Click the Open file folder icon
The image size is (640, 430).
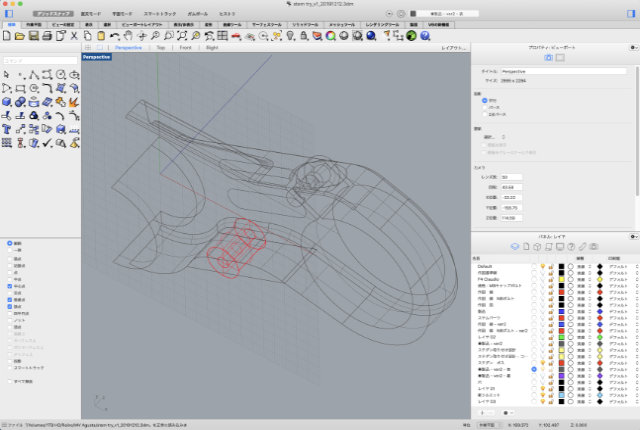tap(19, 36)
